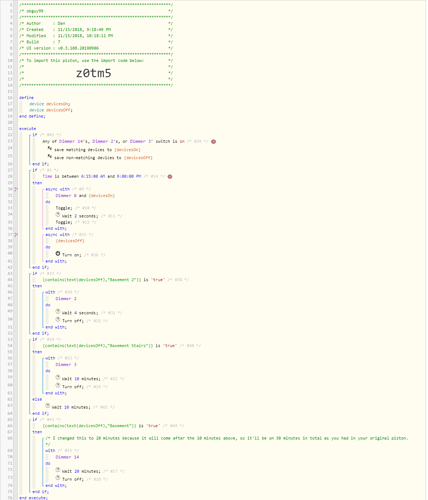The width and height of the screenshot is (428, 500).
Task: Click the variable icon beside 'save non-matching devices'
Action: tap(50, 156)
